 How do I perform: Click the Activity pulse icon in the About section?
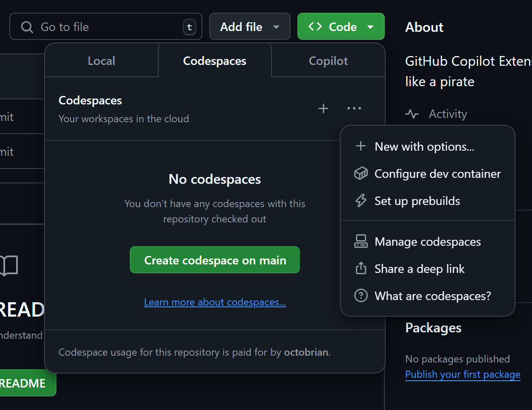click(412, 114)
